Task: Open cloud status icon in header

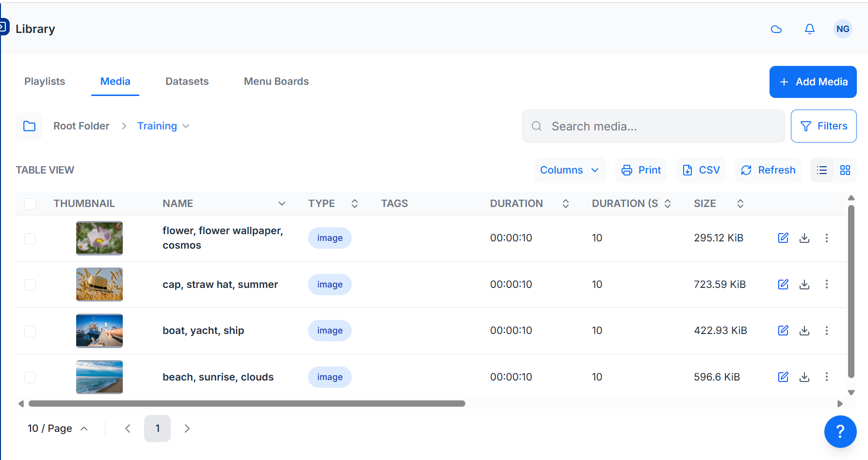Action: click(x=776, y=29)
